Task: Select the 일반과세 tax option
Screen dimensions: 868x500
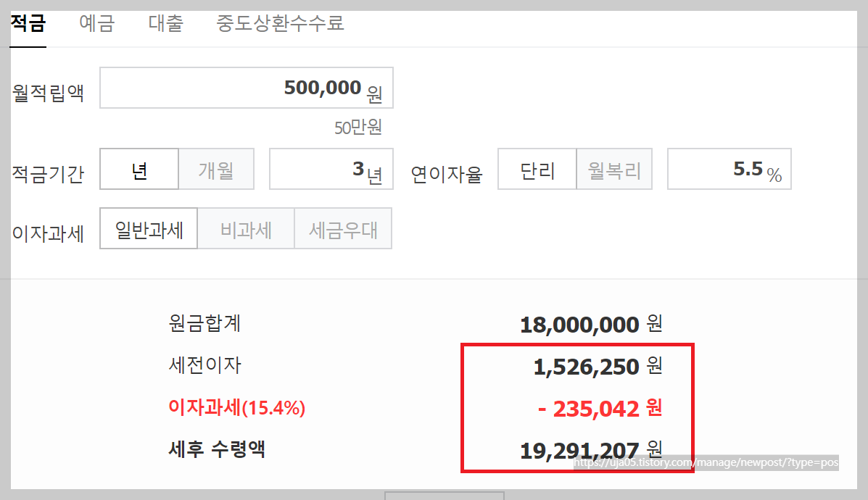Action: pos(149,228)
